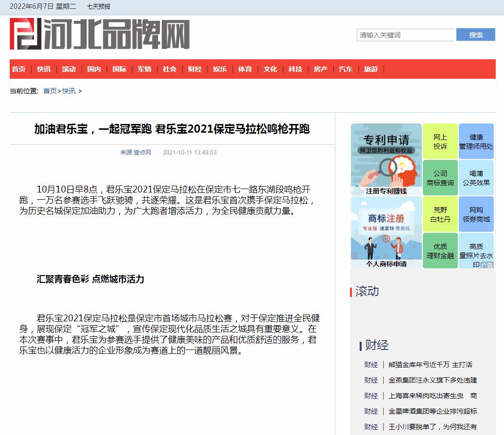This screenshot has width=504, height=435.
Task: Open the 房产 navigation item
Action: point(320,69)
